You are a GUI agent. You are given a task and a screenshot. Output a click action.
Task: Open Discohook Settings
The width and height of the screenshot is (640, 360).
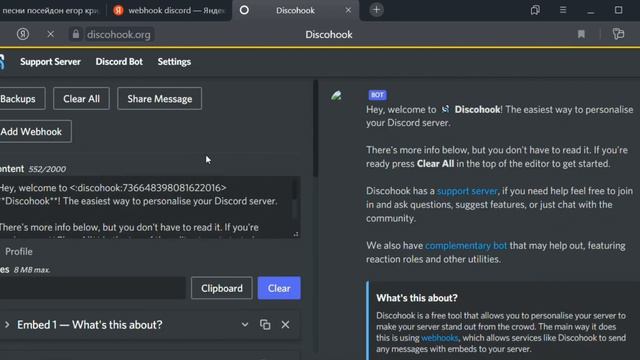[x=174, y=62]
